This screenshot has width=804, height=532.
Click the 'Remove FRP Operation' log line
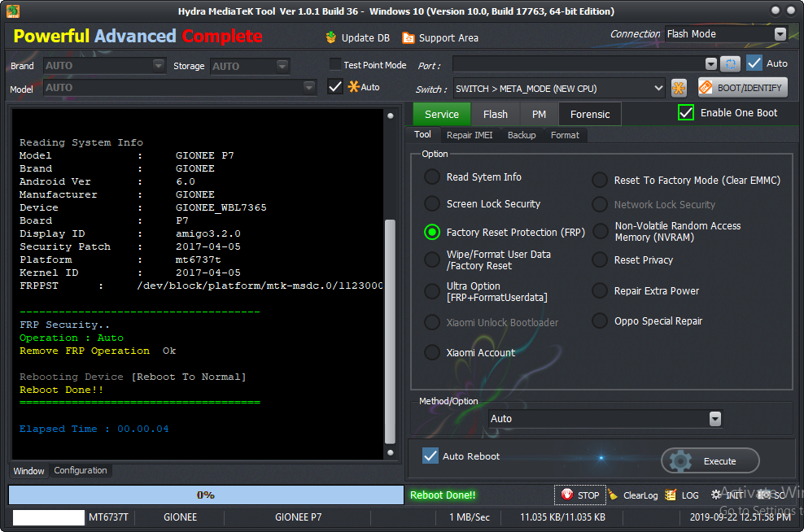point(98,351)
